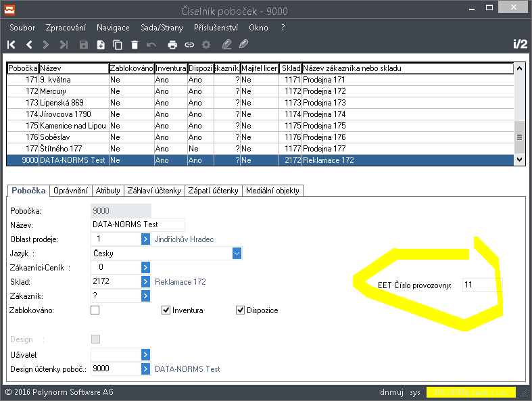
Task: Click the Sklad input field
Action: point(116,281)
